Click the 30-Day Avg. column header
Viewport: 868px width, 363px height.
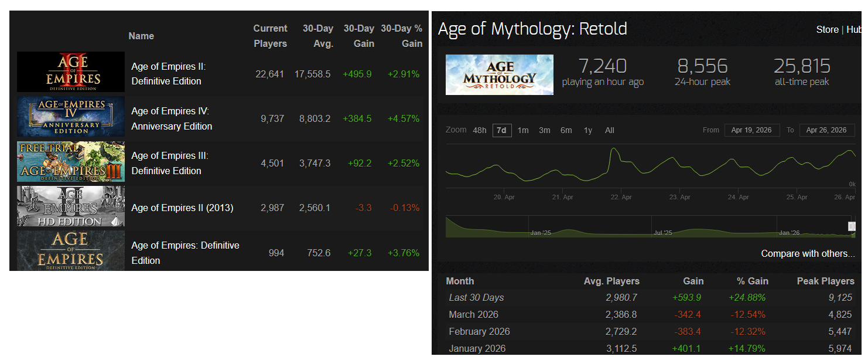pyautogui.click(x=317, y=36)
